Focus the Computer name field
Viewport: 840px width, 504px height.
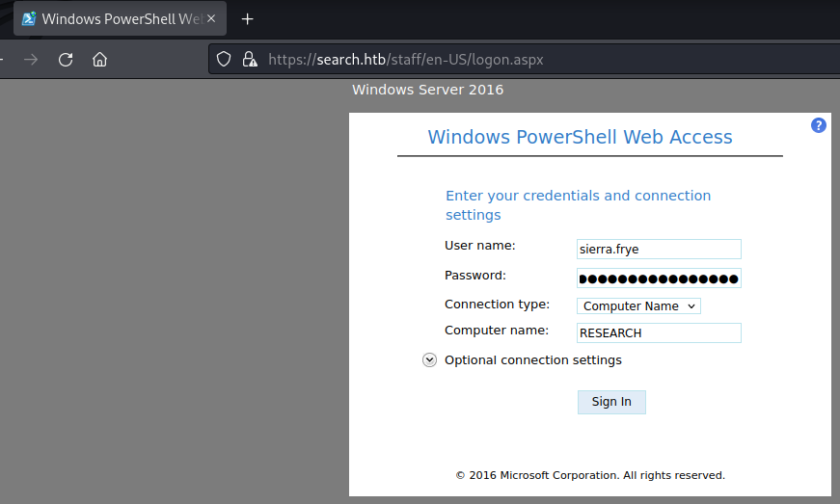point(659,332)
